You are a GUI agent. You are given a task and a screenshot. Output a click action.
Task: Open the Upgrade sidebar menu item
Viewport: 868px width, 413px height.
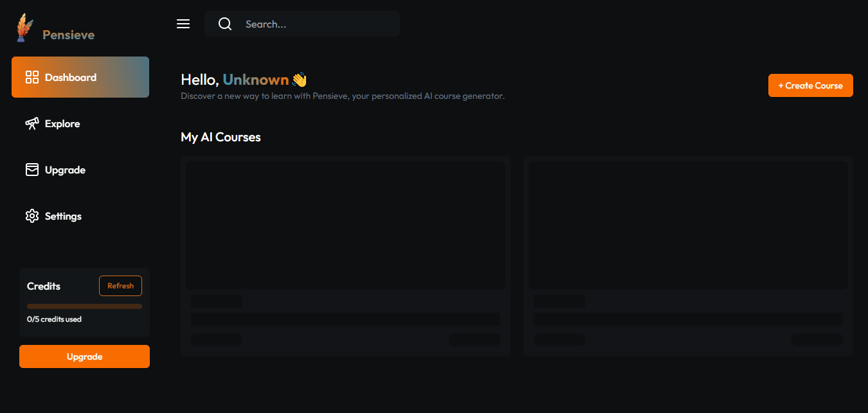[80, 170]
